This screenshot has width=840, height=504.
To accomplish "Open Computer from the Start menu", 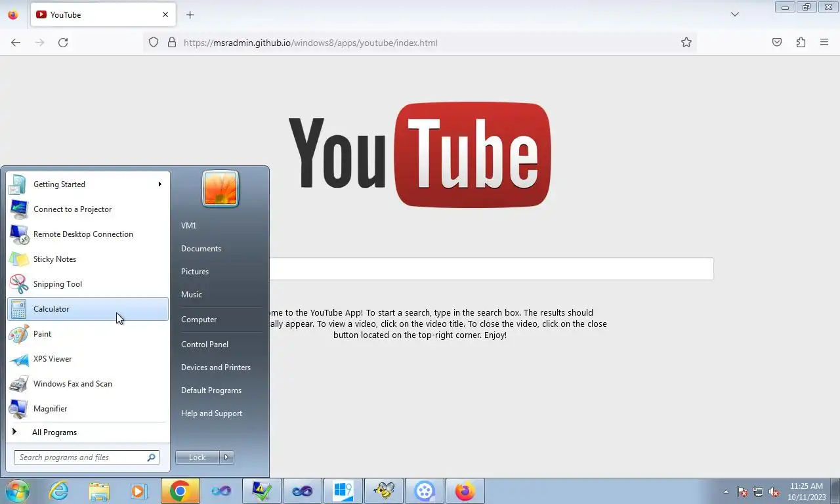I will coord(199,320).
